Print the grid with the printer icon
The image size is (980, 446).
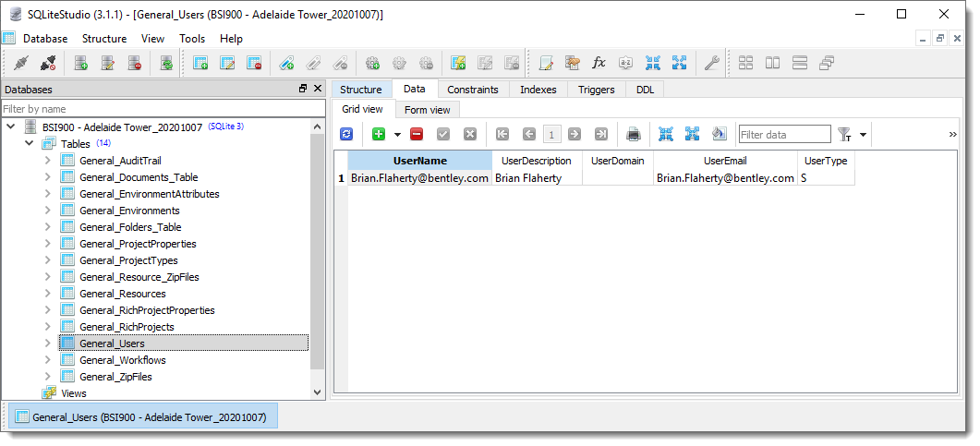pyautogui.click(x=634, y=134)
